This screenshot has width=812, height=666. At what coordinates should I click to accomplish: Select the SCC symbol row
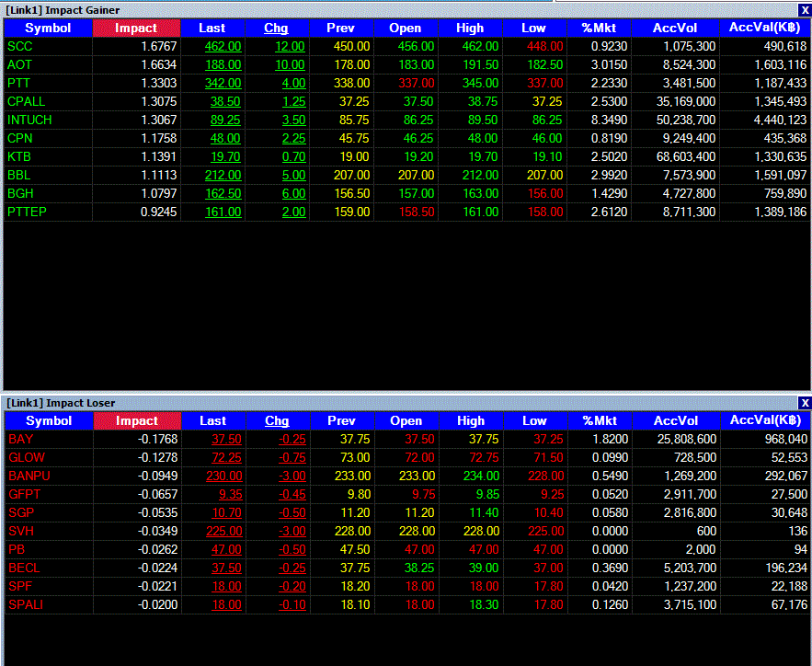coord(407,46)
